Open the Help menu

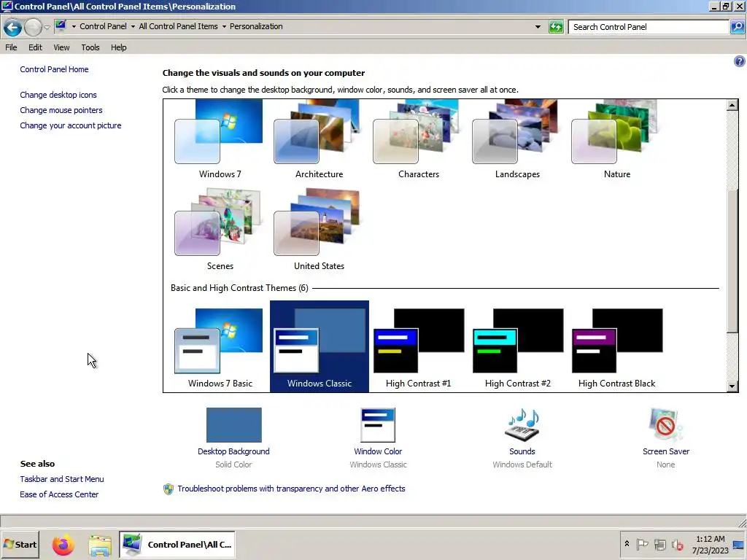coord(119,47)
